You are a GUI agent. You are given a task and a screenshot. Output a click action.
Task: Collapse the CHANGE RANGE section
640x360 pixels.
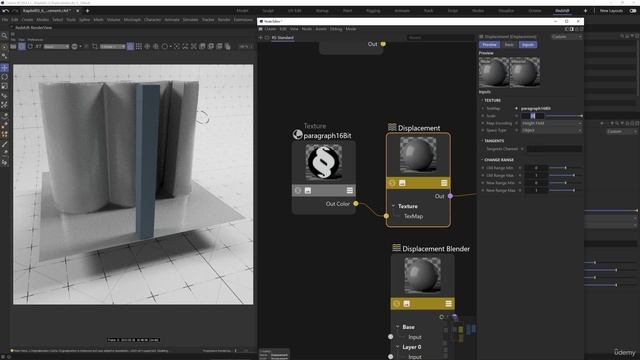482,160
